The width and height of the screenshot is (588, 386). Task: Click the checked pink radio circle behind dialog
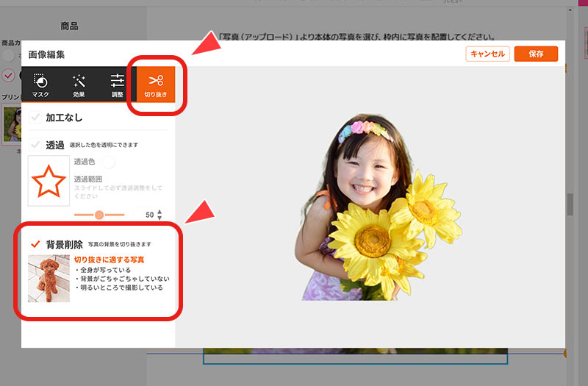pyautogui.click(x=8, y=74)
